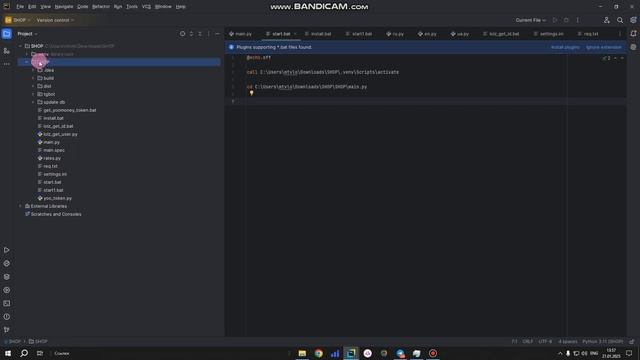Open the Project view mode dropdown
Image resolution: width=640 pixels, height=360 pixels.
[27, 34]
